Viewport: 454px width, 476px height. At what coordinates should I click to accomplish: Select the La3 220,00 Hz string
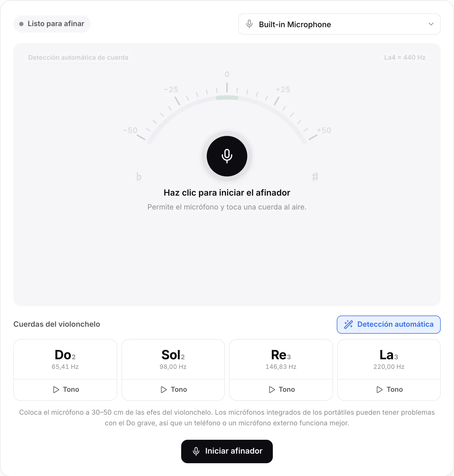tap(389, 359)
